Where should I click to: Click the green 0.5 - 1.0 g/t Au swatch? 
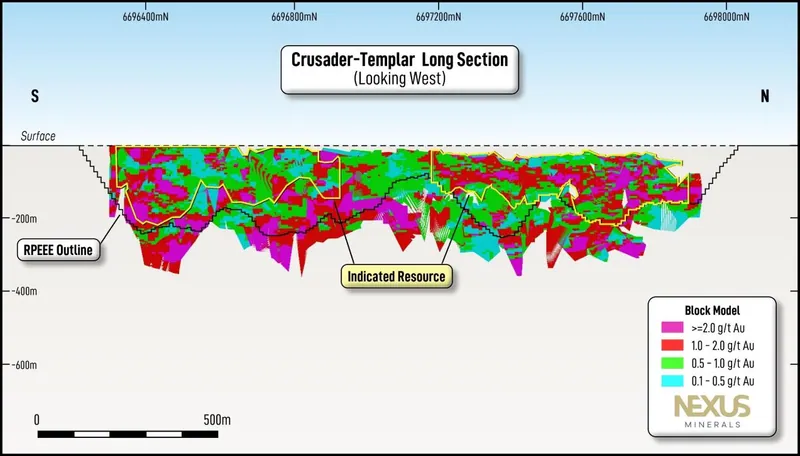672,363
